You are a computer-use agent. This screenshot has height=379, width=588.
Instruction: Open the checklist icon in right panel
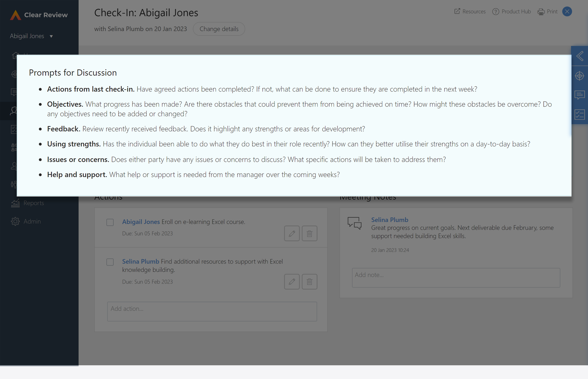point(580,115)
